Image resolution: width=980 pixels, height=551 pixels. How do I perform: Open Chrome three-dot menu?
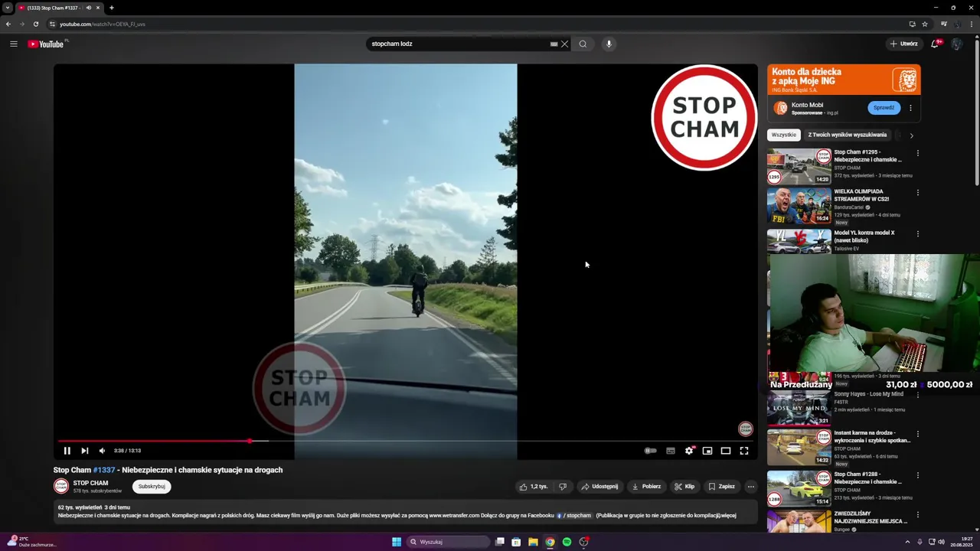click(972, 24)
